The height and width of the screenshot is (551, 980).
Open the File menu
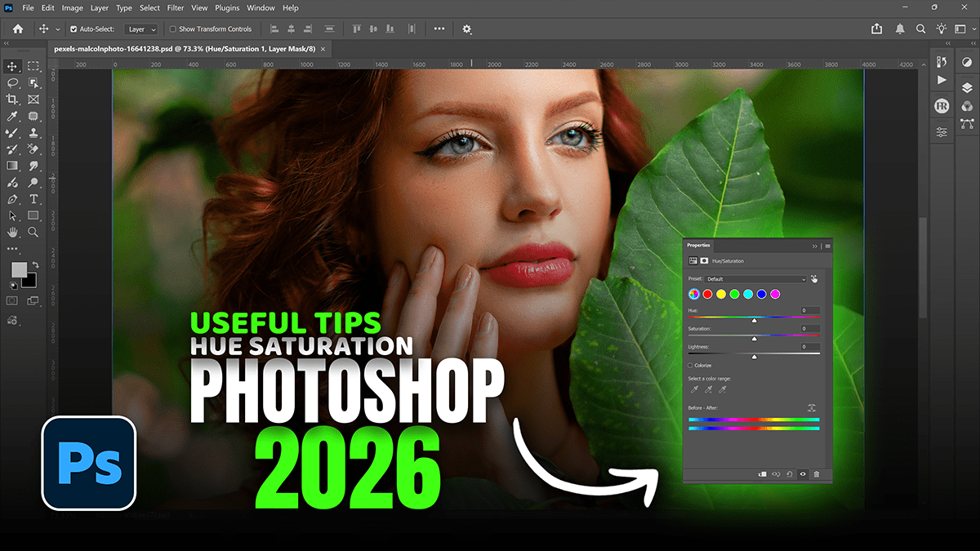point(29,7)
